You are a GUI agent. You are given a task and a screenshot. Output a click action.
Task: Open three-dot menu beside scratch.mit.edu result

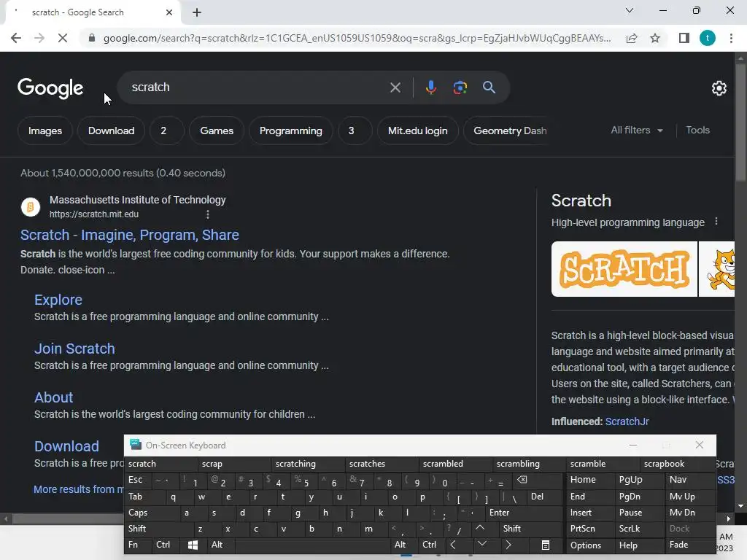point(208,214)
